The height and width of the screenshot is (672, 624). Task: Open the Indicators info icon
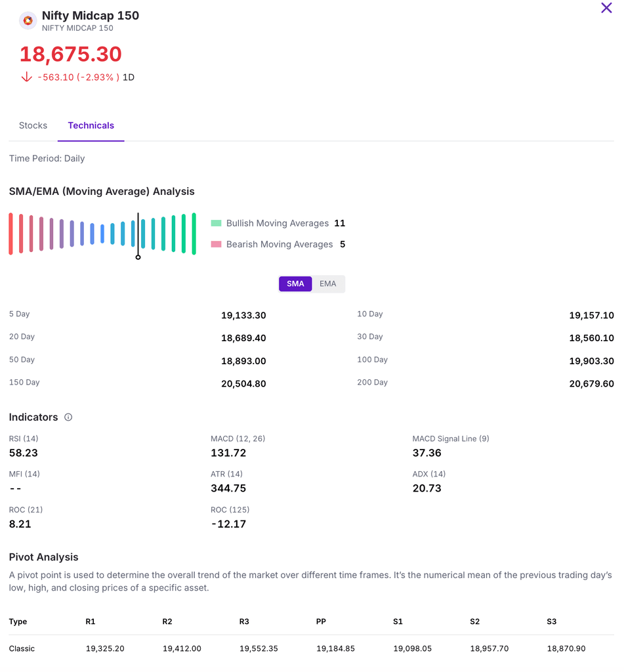(68, 417)
